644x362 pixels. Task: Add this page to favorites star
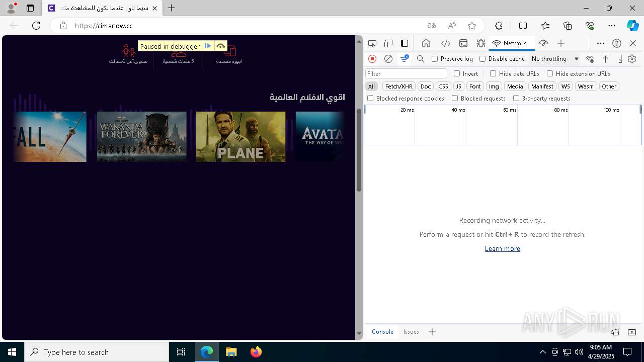pyautogui.click(x=472, y=26)
